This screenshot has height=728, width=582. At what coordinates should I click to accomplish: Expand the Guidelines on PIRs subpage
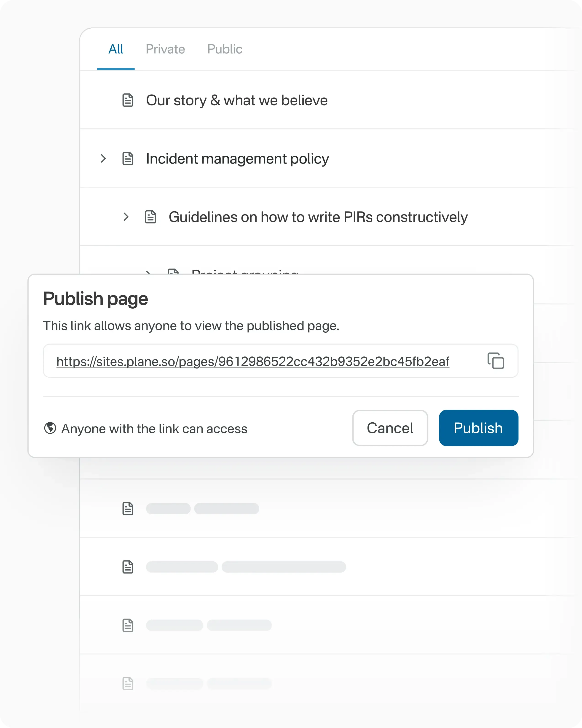point(126,217)
